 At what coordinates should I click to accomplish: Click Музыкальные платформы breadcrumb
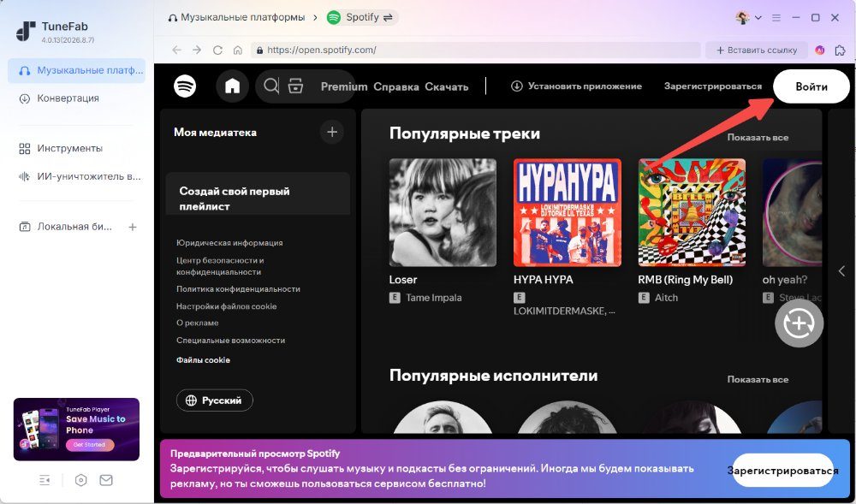click(x=242, y=17)
